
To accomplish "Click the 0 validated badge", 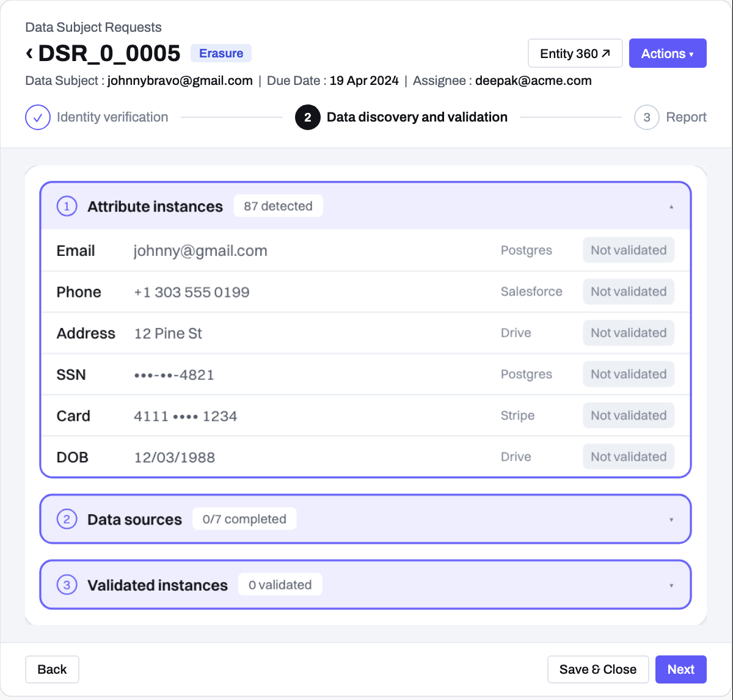I will click(x=280, y=585).
